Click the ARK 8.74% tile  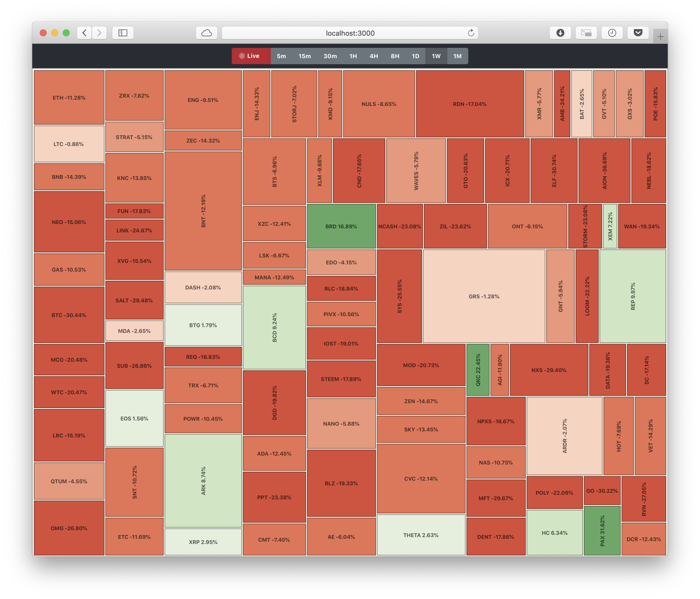(x=203, y=481)
